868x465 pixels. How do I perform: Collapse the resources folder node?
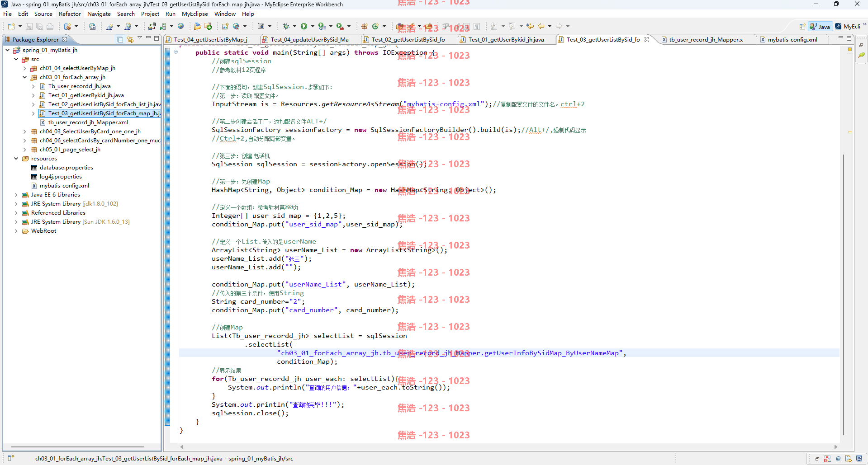click(x=16, y=159)
